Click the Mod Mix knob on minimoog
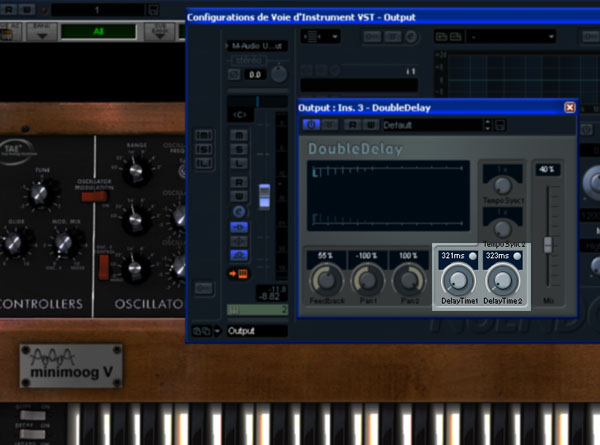Viewport: 600px width, 445px height. (63, 243)
